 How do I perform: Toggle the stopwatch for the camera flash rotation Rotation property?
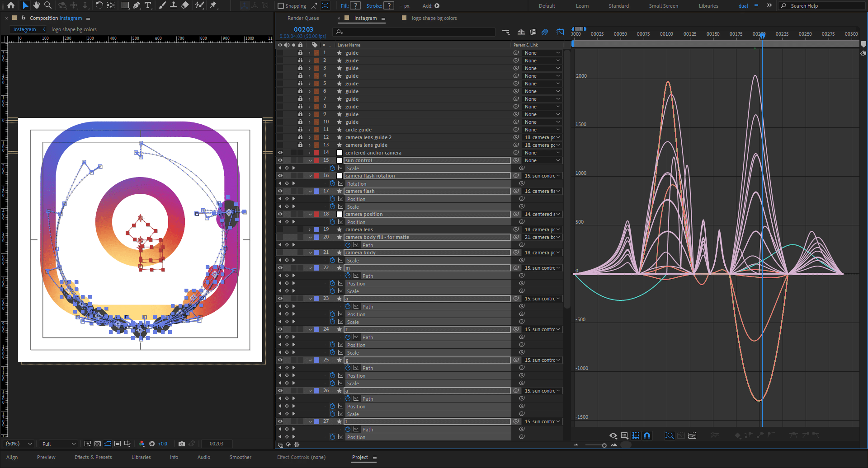pos(332,184)
